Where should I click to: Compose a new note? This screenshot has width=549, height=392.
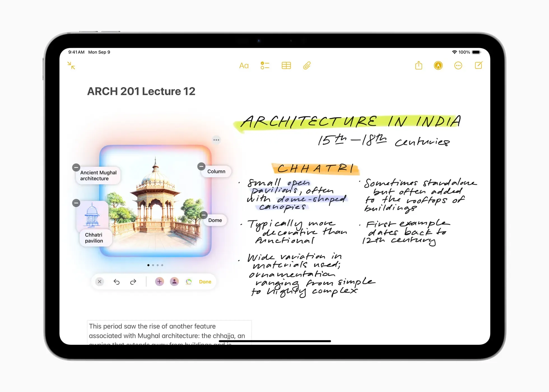pos(478,66)
